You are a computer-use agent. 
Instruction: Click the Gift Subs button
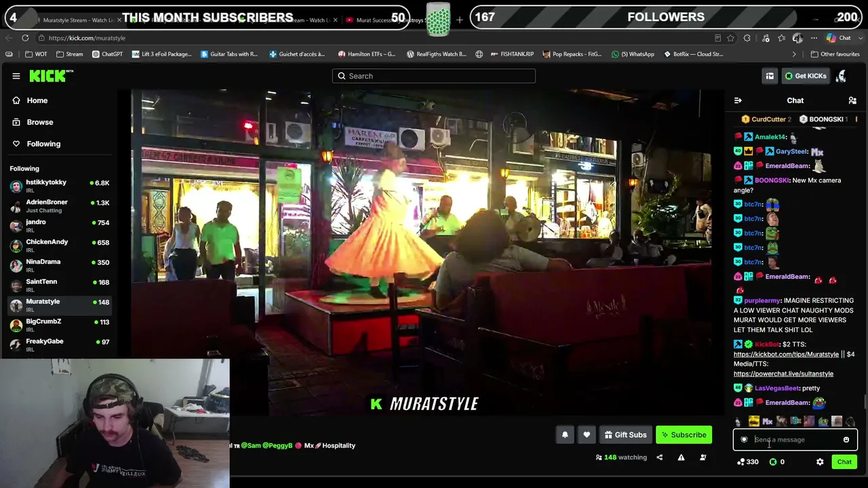625,435
